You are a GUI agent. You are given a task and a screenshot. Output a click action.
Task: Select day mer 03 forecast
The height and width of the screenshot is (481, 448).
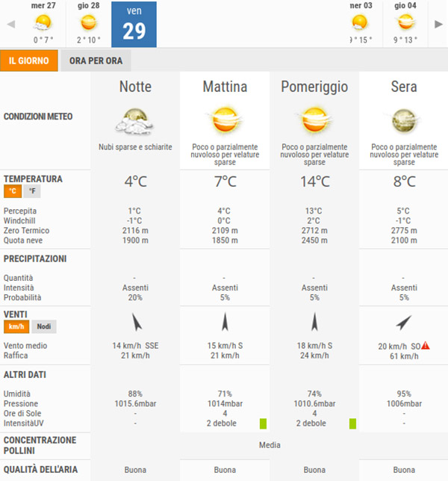[x=361, y=24]
